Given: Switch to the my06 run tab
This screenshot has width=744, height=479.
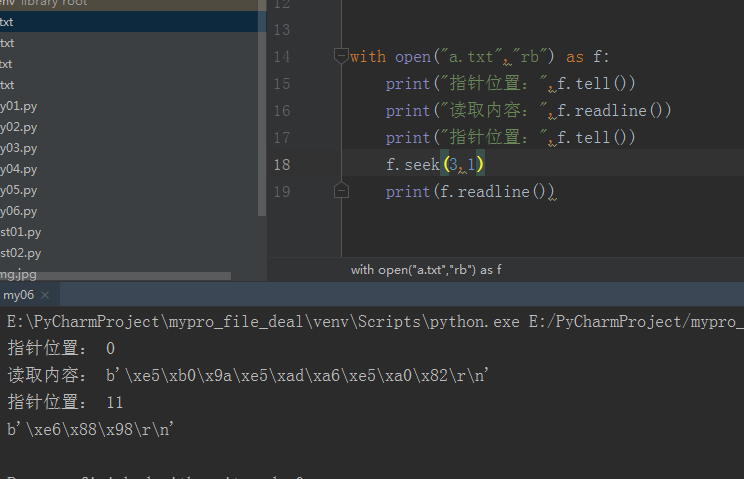Looking at the screenshot, I should point(19,295).
